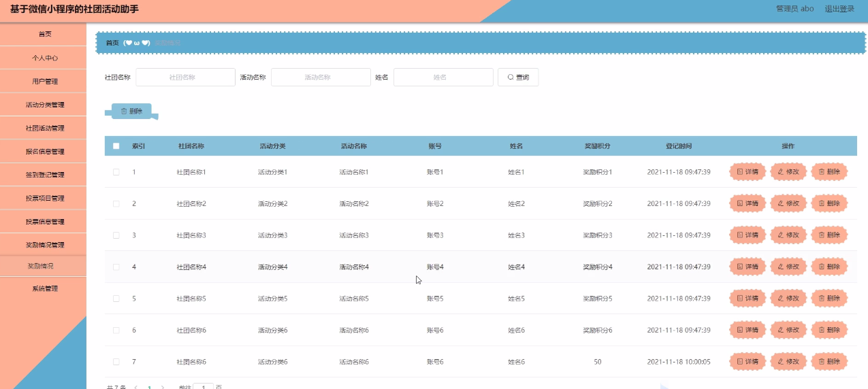Expand 系统管理 in the sidebar
This screenshot has width=868, height=389.
45,288
